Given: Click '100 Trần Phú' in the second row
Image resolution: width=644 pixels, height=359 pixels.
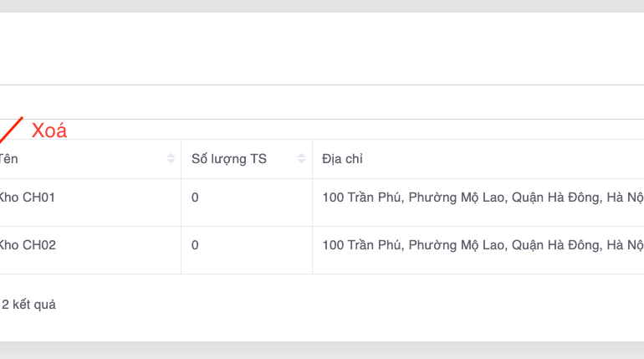Looking at the screenshot, I should (x=362, y=245).
